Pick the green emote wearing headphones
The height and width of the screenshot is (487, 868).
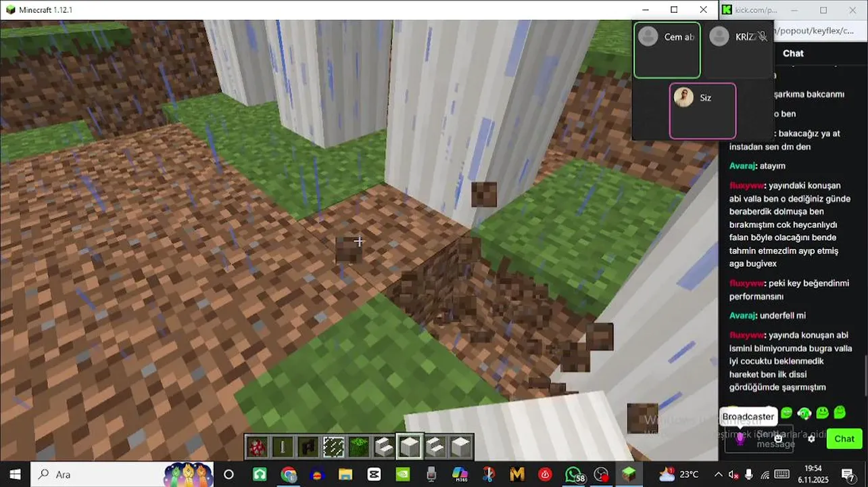(804, 413)
